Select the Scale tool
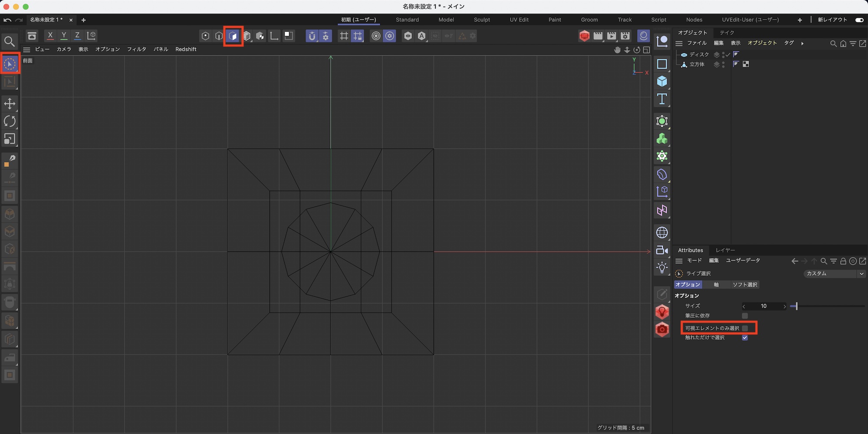868x434 pixels. click(x=10, y=139)
